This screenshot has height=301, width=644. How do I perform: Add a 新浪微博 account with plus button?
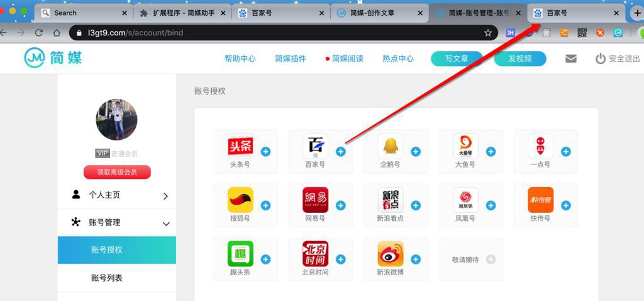[x=416, y=259]
